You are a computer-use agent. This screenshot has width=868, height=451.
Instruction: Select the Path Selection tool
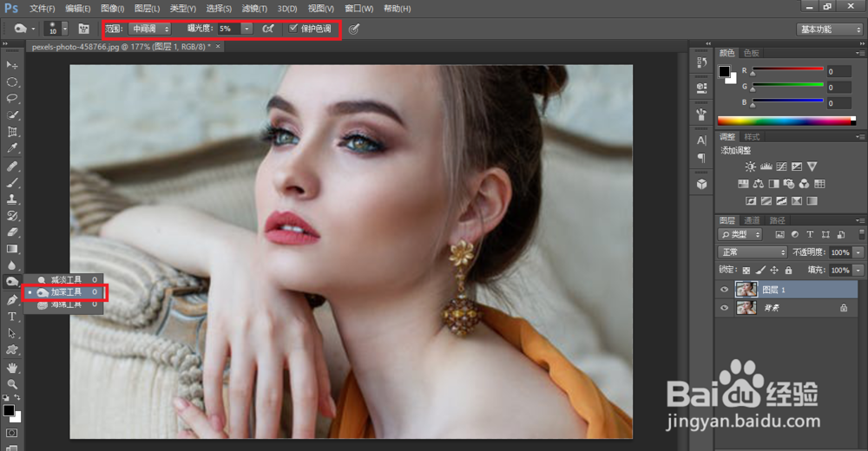point(11,333)
